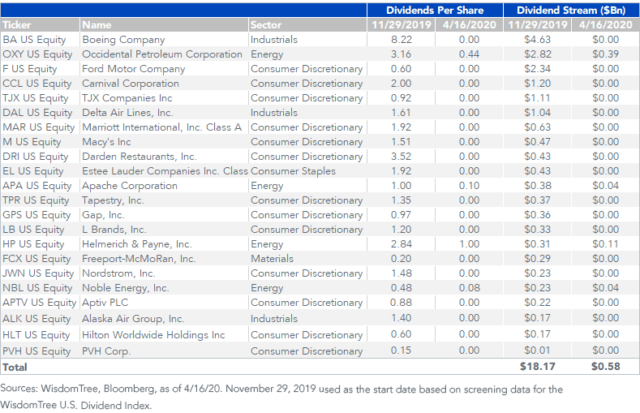The image size is (640, 413).
Task: Click the $18.17 total dividend stream value
Action: (x=540, y=367)
